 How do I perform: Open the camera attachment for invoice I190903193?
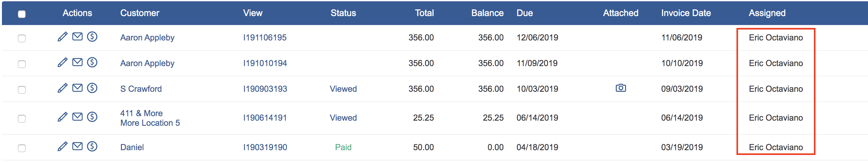click(621, 88)
